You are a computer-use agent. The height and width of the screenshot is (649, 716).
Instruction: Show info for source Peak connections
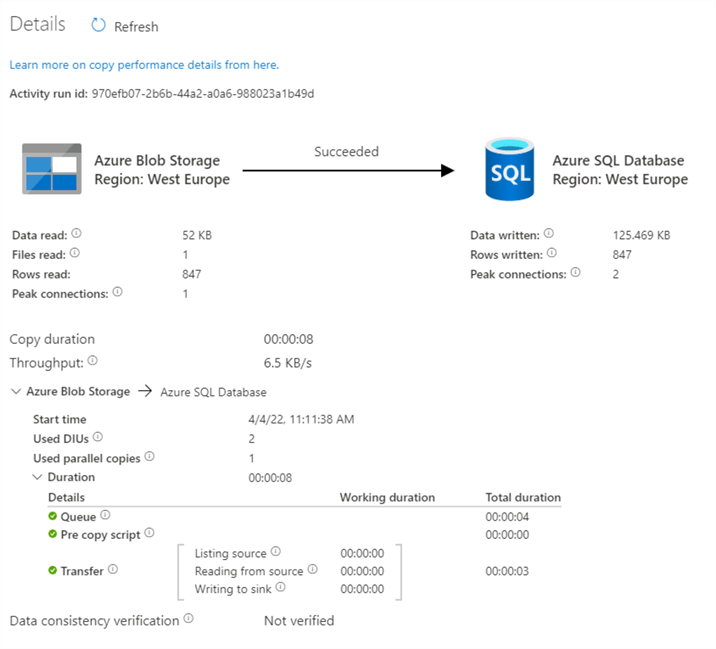pos(117,292)
